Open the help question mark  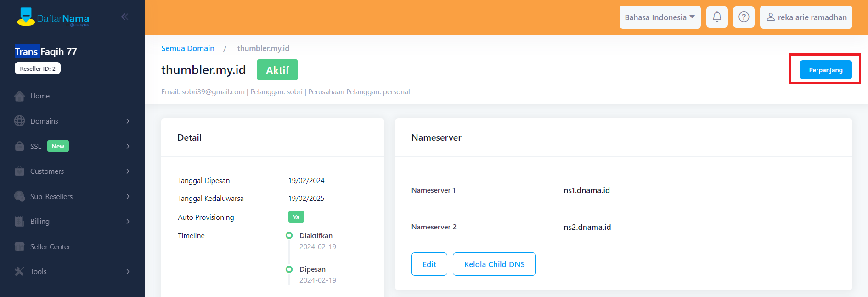744,17
